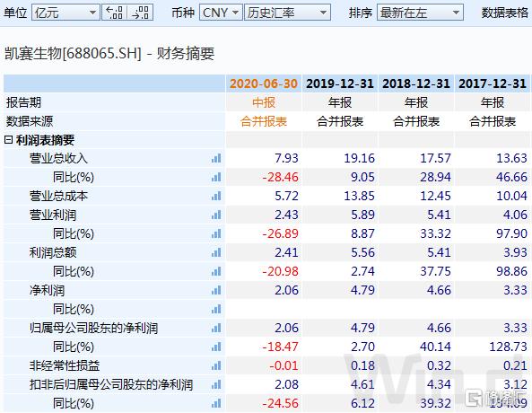Select the 2018-12-31 column header
Screen dimensions: 532x413
[416, 83]
